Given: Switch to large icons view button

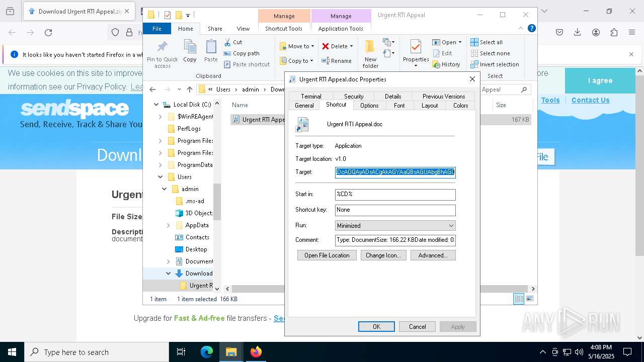Looking at the screenshot, I should click(x=529, y=299).
